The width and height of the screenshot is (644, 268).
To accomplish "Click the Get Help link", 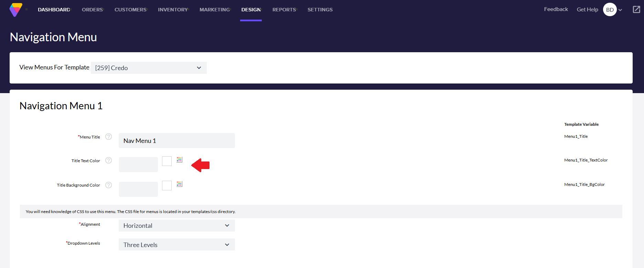I will pos(587,10).
